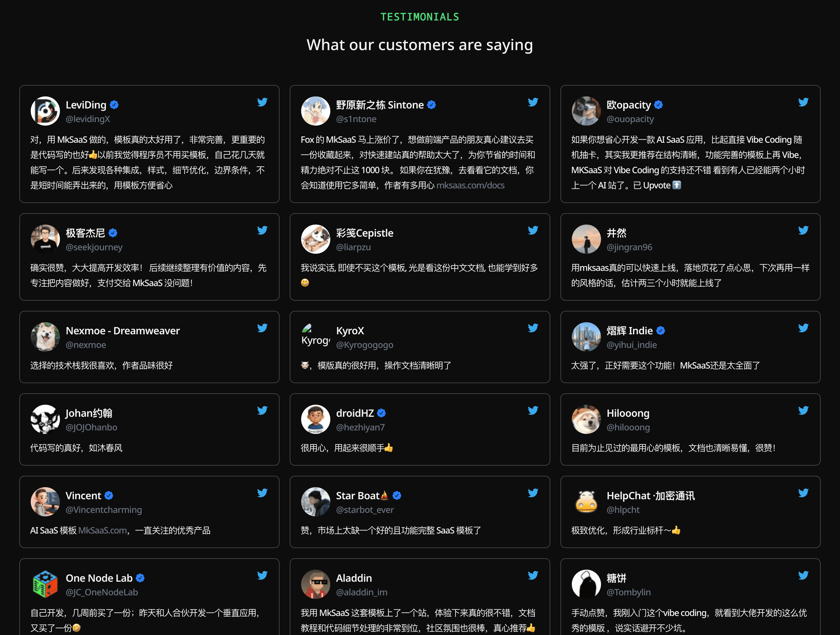The width and height of the screenshot is (840, 635).
Task: Open the mksaas.com/docs link
Action: [470, 186]
